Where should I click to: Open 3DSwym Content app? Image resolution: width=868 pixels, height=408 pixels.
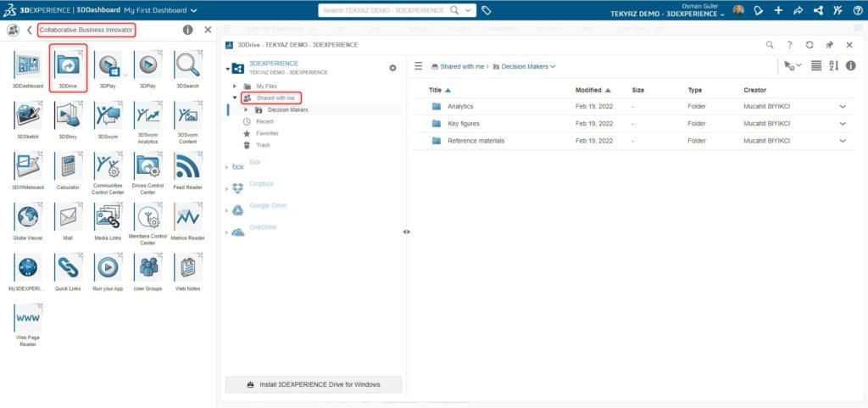187,115
